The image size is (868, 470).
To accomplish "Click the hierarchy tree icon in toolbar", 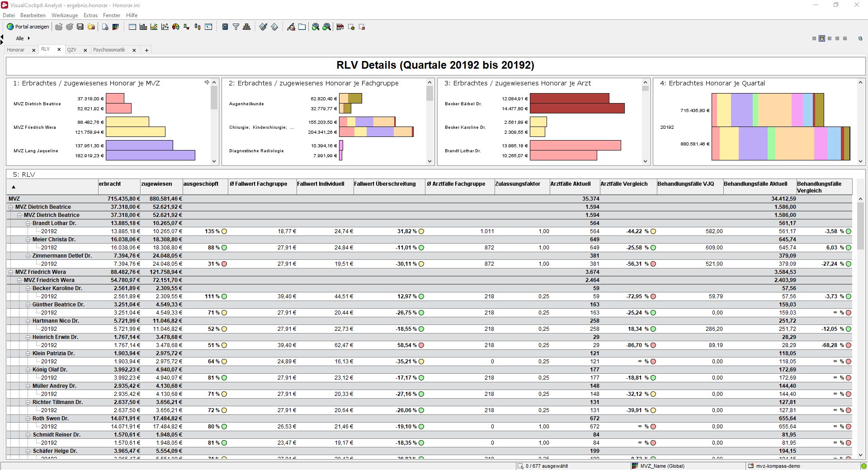I will (246, 27).
